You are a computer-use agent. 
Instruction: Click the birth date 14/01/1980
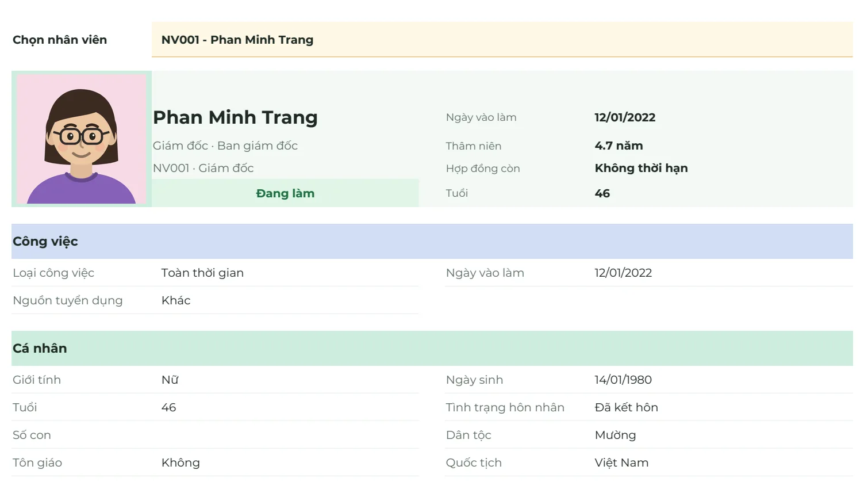click(623, 380)
